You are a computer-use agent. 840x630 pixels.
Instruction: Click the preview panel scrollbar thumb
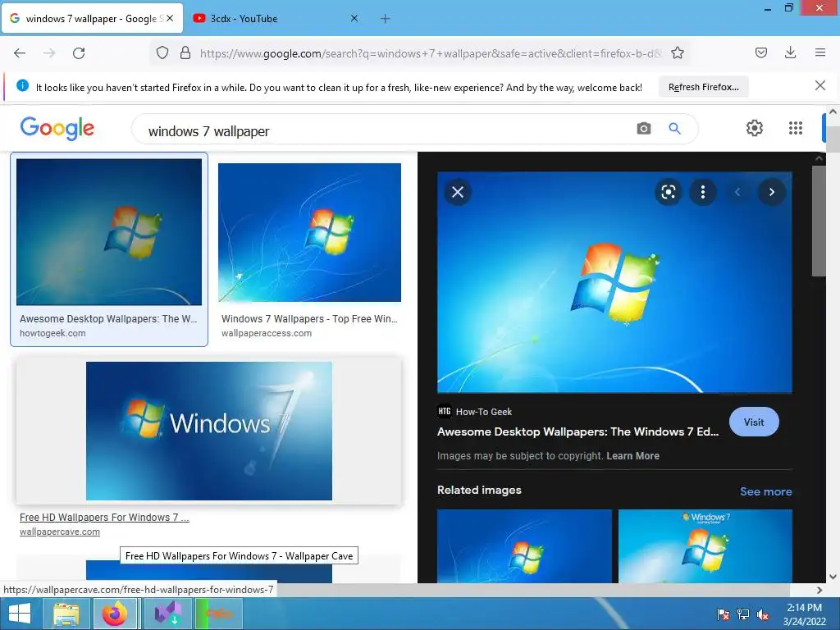pos(819,221)
